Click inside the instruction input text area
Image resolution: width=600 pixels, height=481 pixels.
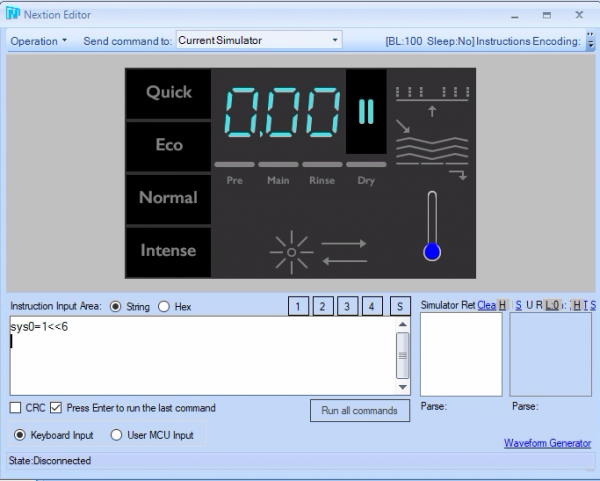point(203,356)
